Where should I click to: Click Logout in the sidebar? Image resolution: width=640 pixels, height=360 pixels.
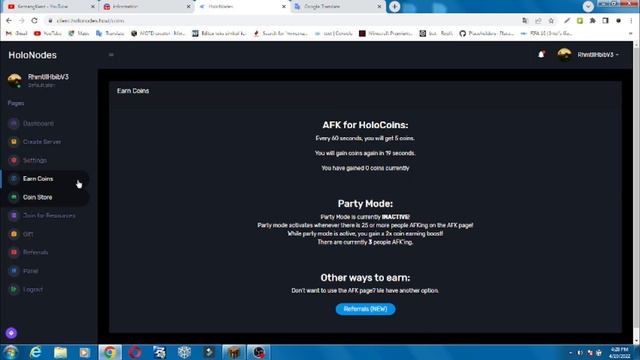(33, 289)
